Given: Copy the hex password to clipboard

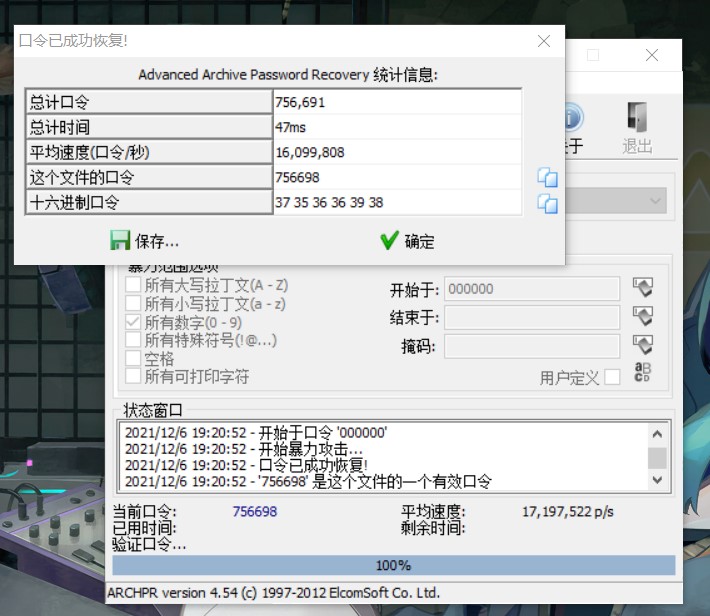Looking at the screenshot, I should click(x=547, y=203).
